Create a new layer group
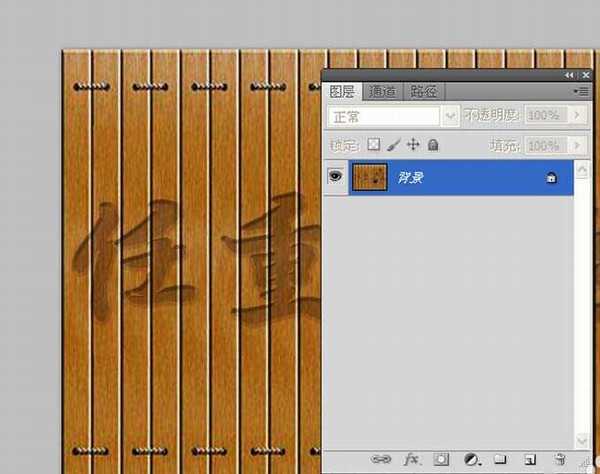The height and width of the screenshot is (474, 600). (x=500, y=459)
